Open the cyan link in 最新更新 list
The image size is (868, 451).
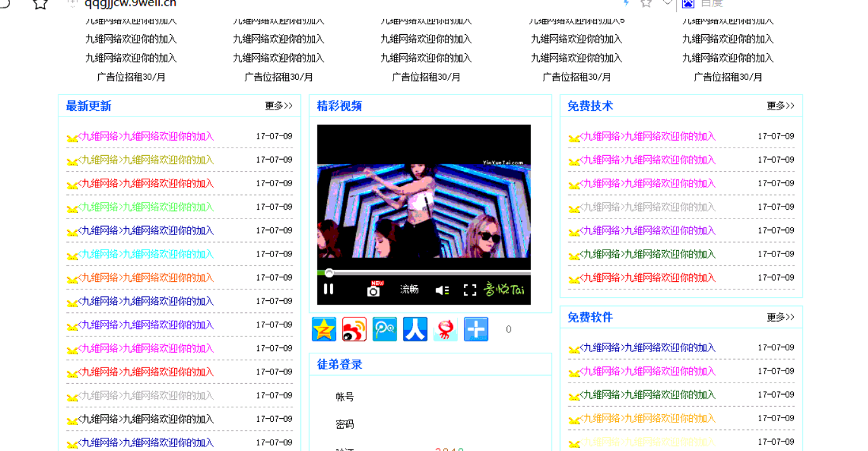pyautogui.click(x=146, y=254)
